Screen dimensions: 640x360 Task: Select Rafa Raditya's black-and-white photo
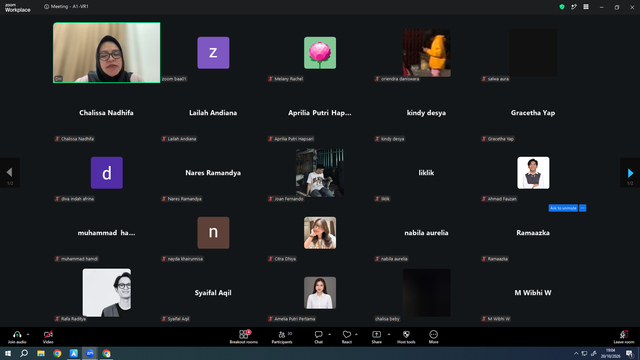107,293
